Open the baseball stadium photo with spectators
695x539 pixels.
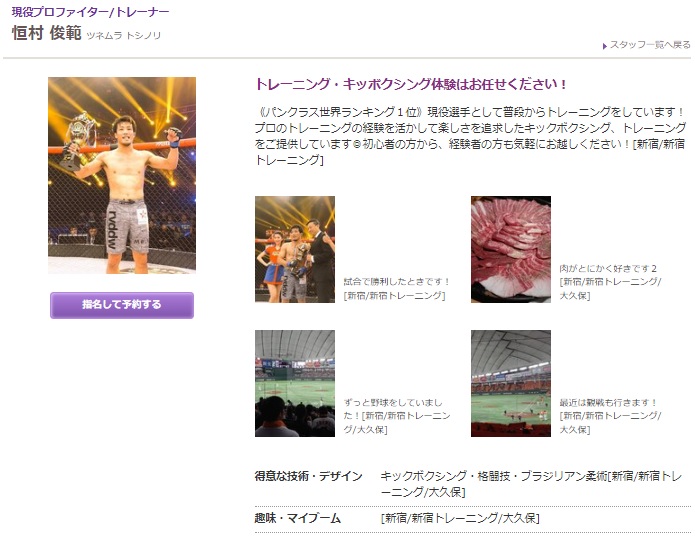(x=295, y=383)
